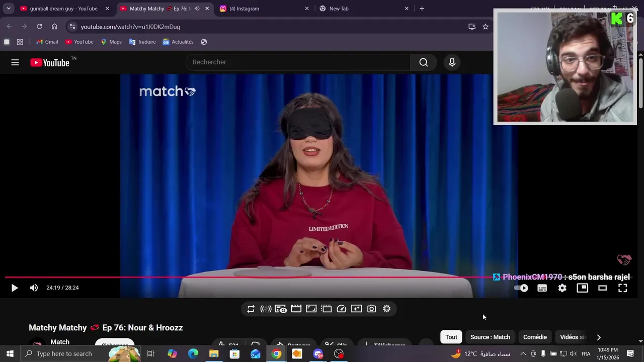This screenshot has width=644, height=362.
Task: Open the Gmail bookmark
Action: pyautogui.click(x=47, y=42)
